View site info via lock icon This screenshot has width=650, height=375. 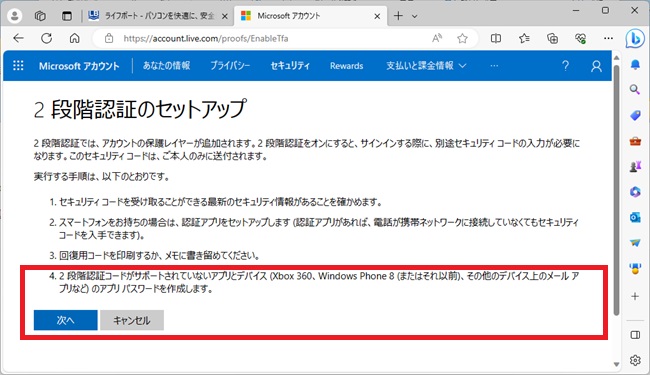109,39
